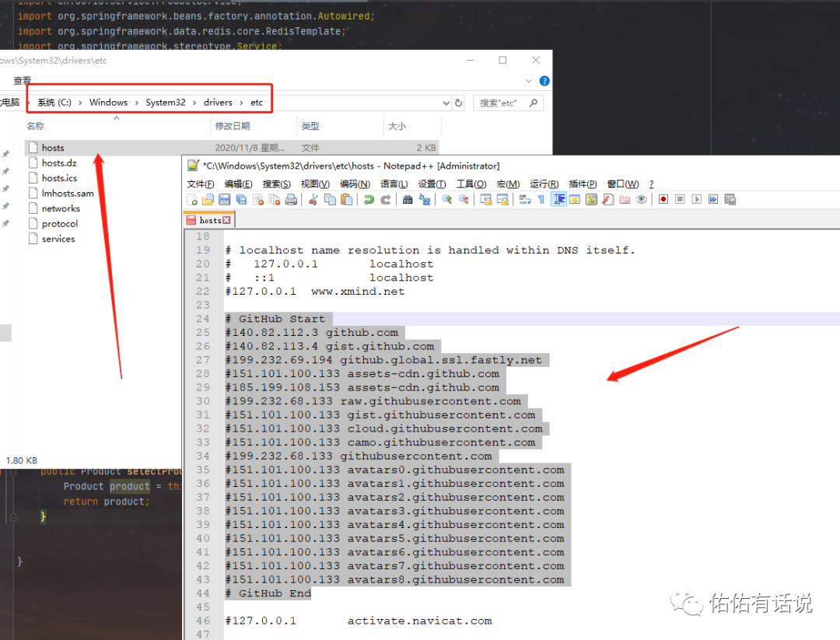This screenshot has height=640, width=840.
Task: Toggle Show all characters pilcrow icon
Action: [541, 200]
